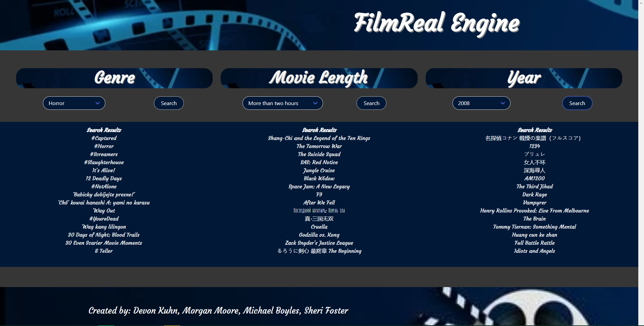Open the Horror genre dropdown

[x=74, y=103]
